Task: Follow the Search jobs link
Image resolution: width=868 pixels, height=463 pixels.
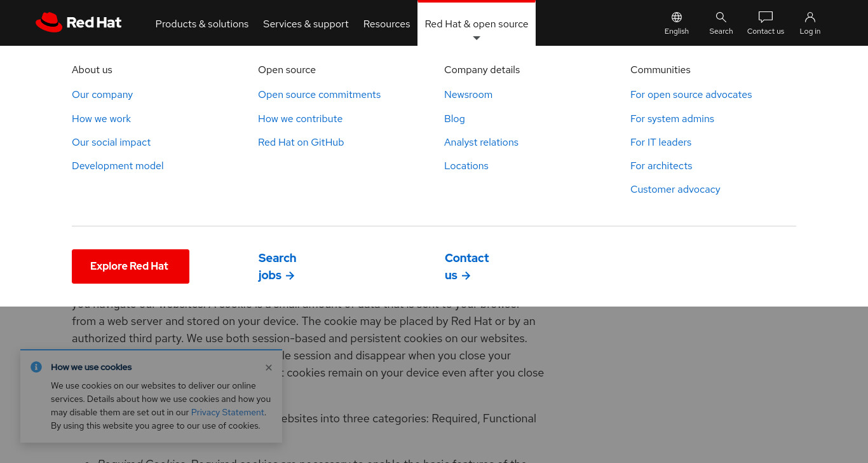Action: pyautogui.click(x=277, y=266)
